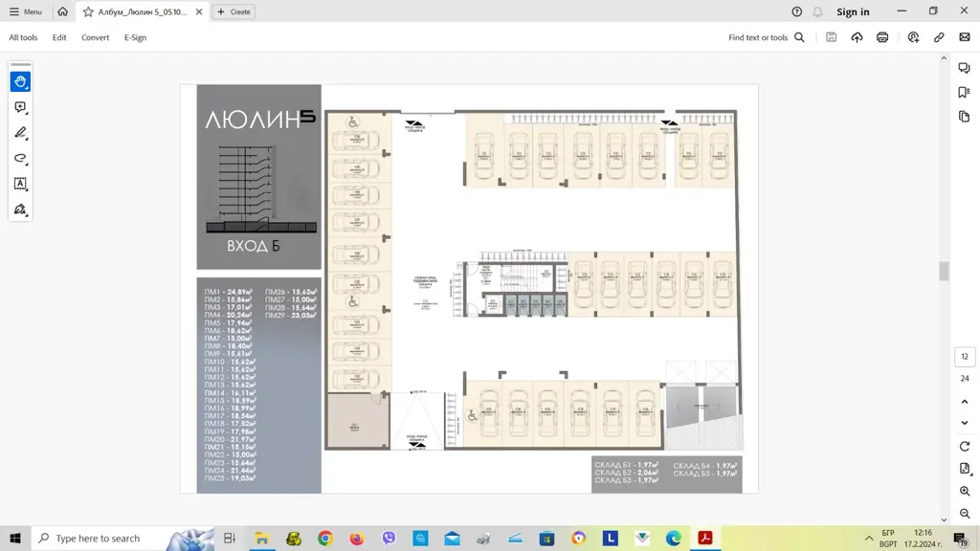Viewport: 980px width, 551px height.
Task: Open the fill and sign pen tool
Action: pos(20,209)
